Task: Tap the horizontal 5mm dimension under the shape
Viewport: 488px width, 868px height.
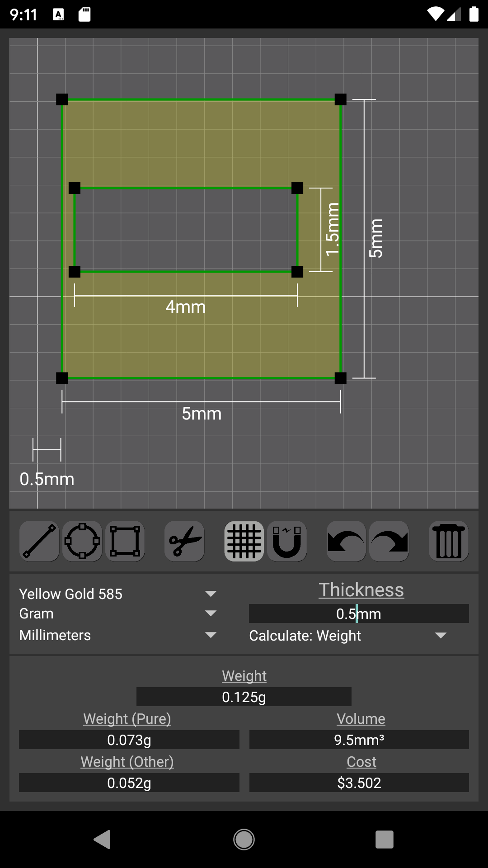Action: 202,414
